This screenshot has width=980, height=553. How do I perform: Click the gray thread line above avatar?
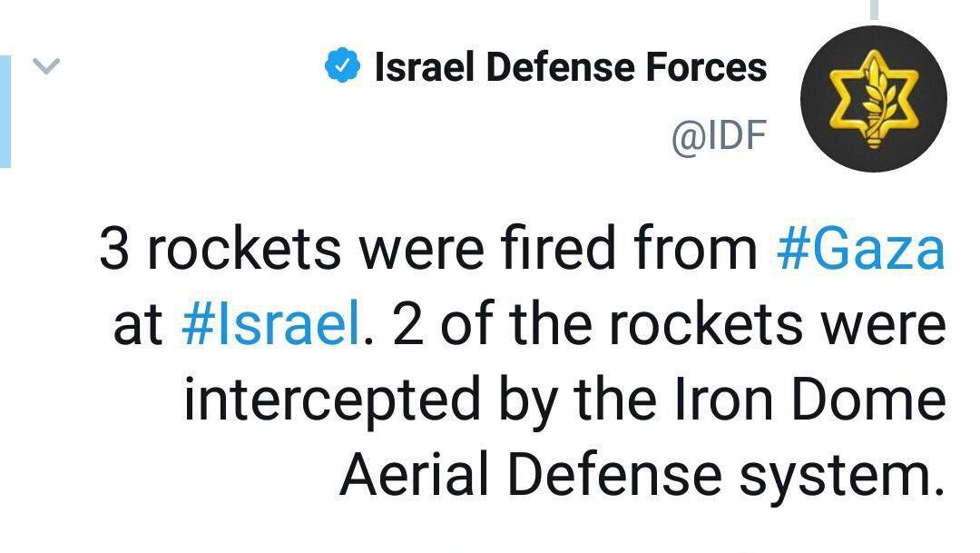(875, 9)
